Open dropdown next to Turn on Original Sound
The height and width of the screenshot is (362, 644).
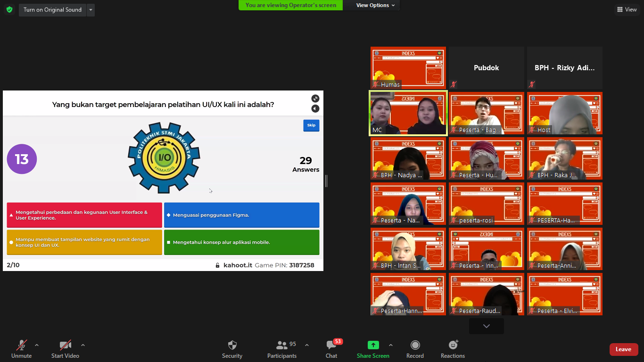(91, 10)
